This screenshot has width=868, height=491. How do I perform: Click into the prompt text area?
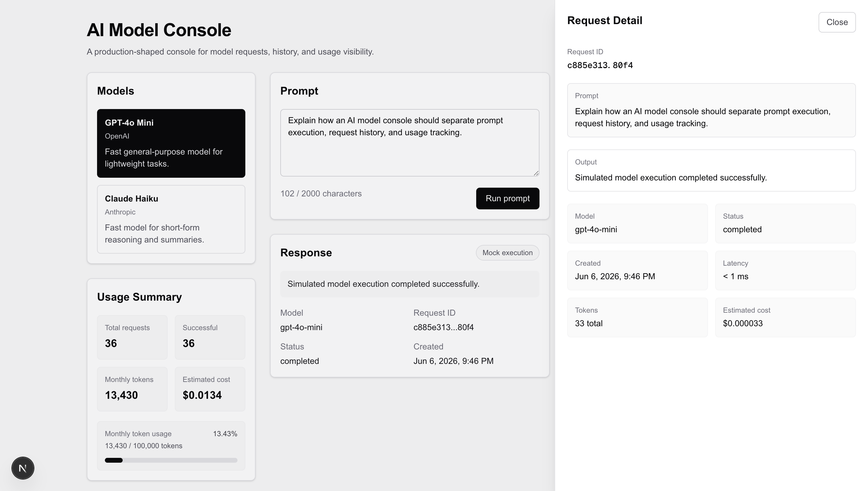[410, 143]
